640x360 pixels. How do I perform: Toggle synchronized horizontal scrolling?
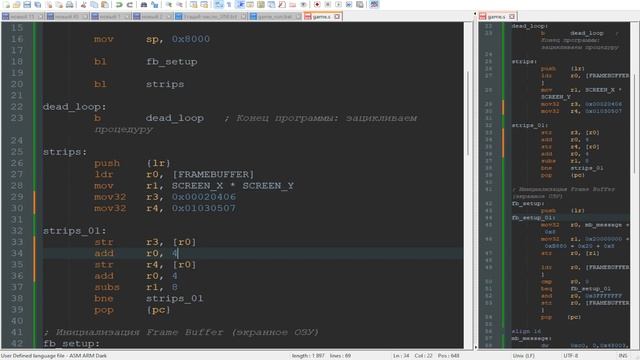tap(204, 4)
